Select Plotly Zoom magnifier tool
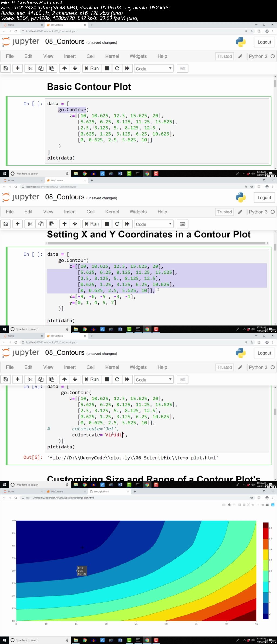This screenshot has height=644, width=277. pos(230,505)
